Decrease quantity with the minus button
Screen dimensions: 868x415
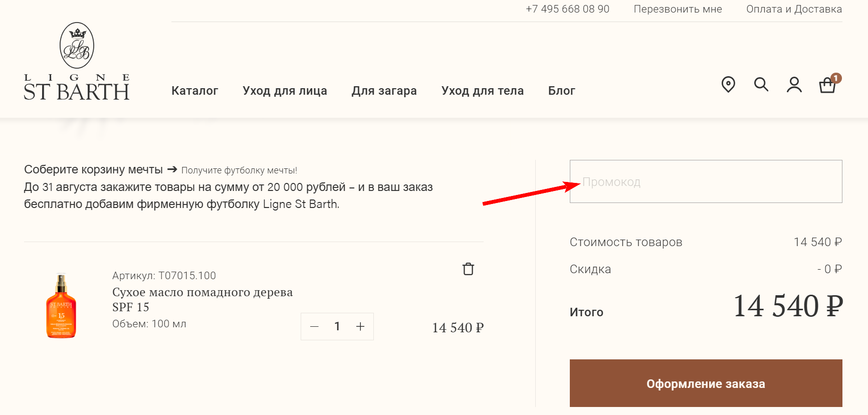click(x=315, y=327)
